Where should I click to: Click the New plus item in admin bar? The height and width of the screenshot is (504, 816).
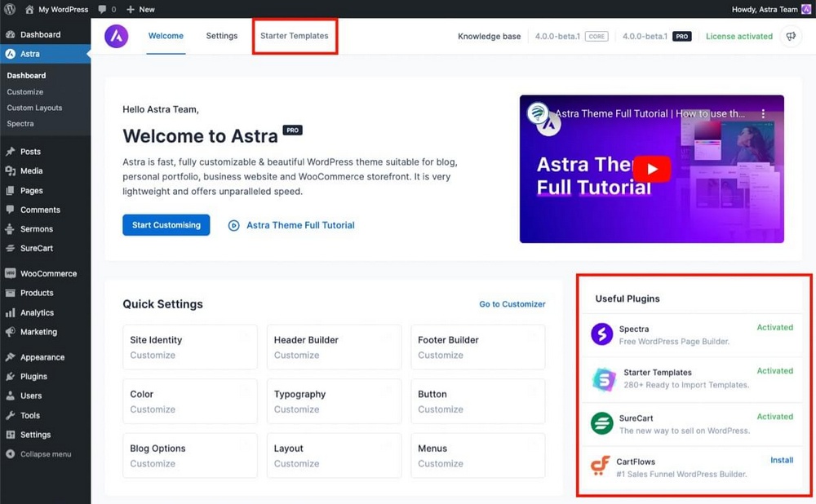pos(140,9)
